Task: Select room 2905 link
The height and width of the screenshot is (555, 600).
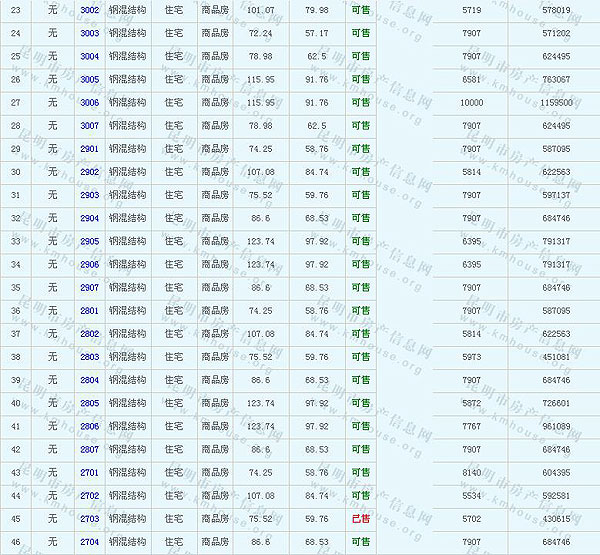Action: point(89,242)
